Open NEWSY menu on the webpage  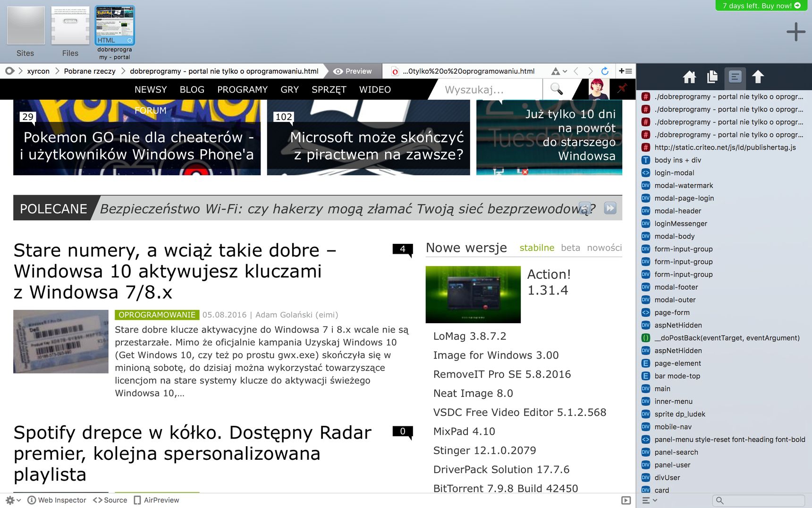pos(151,89)
